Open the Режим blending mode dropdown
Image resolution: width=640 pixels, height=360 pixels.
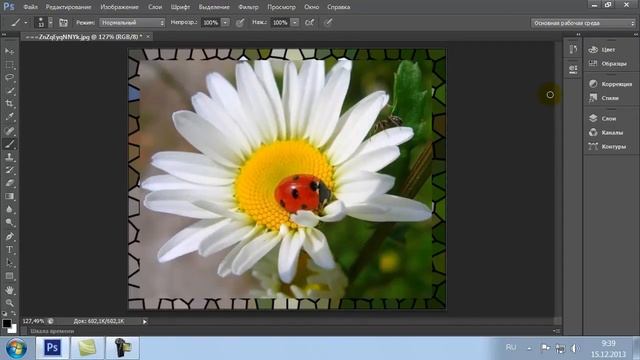point(132,23)
